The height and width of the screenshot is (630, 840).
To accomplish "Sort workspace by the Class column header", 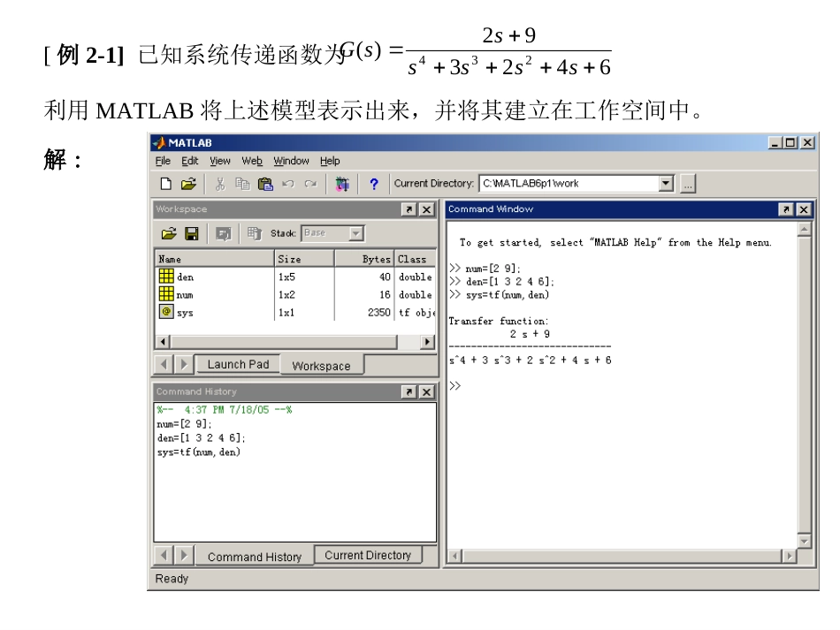I will [x=416, y=259].
